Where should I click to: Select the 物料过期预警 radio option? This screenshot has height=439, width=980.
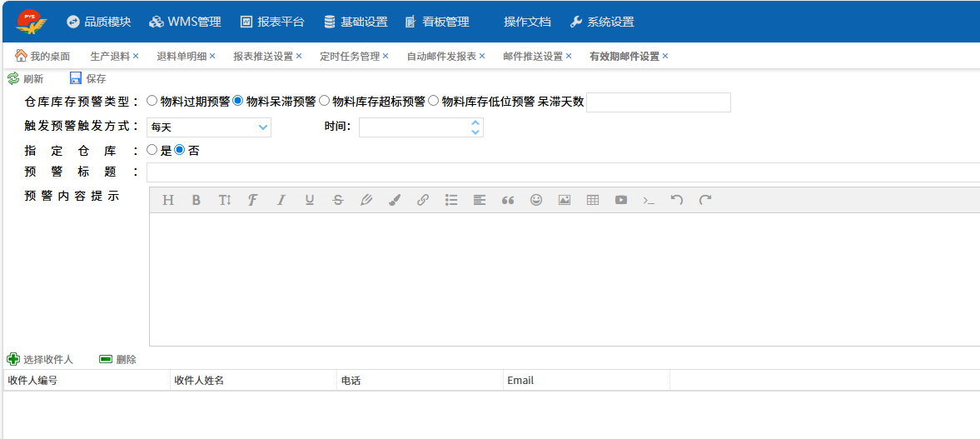152,101
